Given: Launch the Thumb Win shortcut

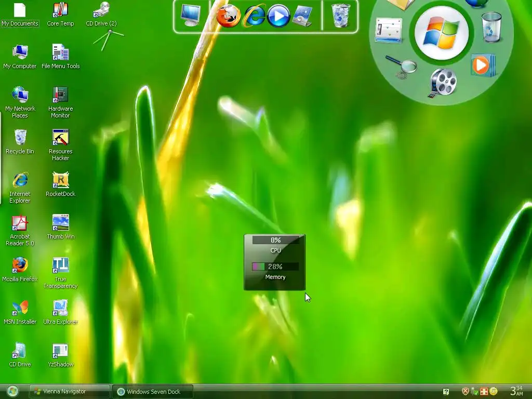Looking at the screenshot, I should [60, 228].
